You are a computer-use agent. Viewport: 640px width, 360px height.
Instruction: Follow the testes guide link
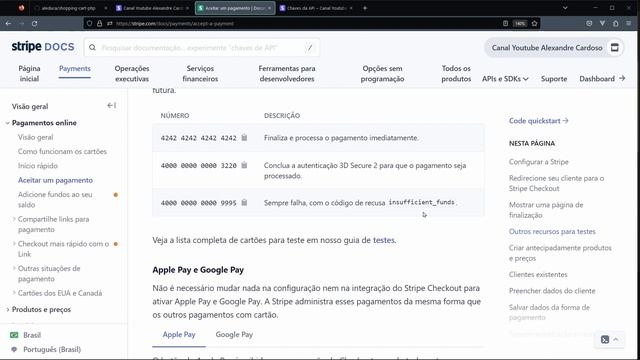pyautogui.click(x=384, y=240)
